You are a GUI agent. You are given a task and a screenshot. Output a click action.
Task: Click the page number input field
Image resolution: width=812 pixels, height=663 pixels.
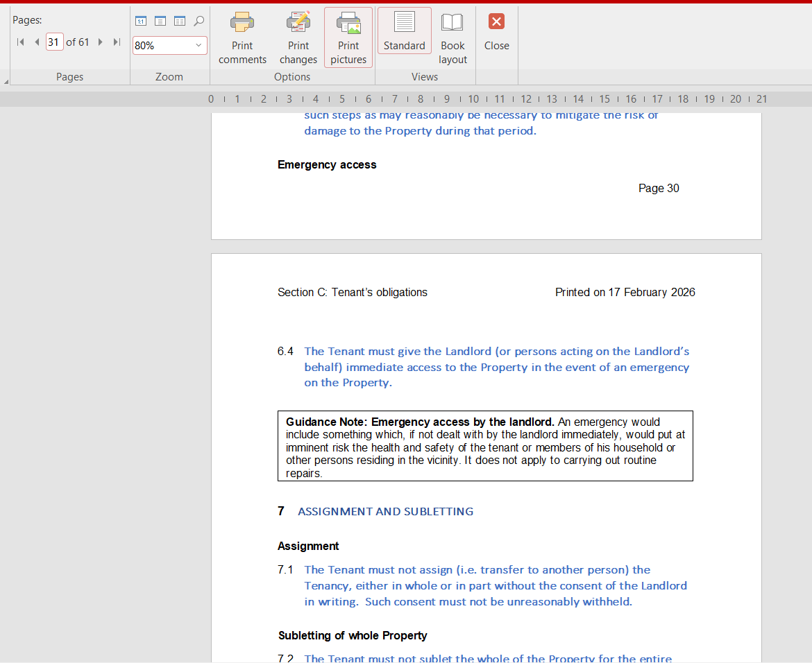(54, 42)
